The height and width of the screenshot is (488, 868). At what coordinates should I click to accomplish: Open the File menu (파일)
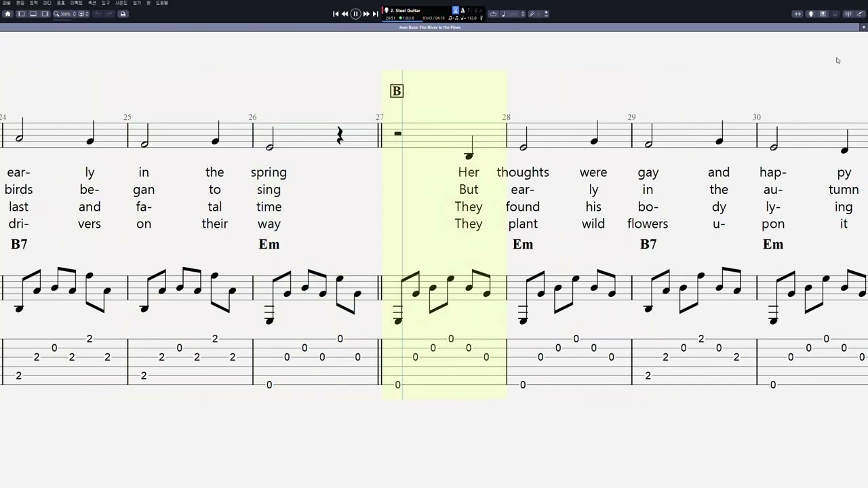pos(6,3)
